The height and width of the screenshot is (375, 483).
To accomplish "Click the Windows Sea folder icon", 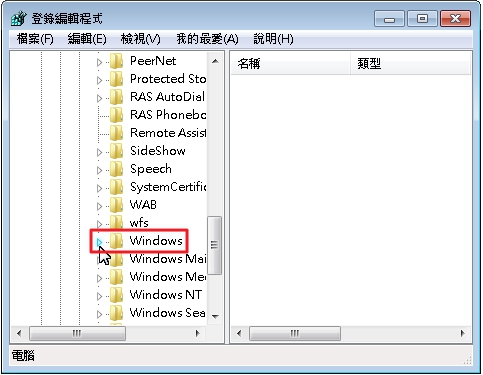I will pos(117,313).
